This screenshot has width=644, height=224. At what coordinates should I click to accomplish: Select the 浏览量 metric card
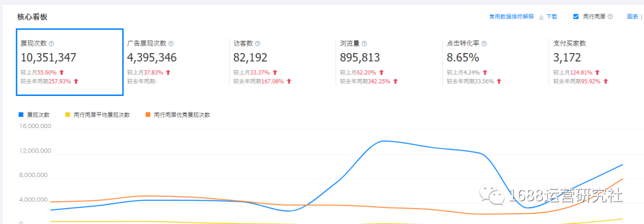[x=389, y=62]
